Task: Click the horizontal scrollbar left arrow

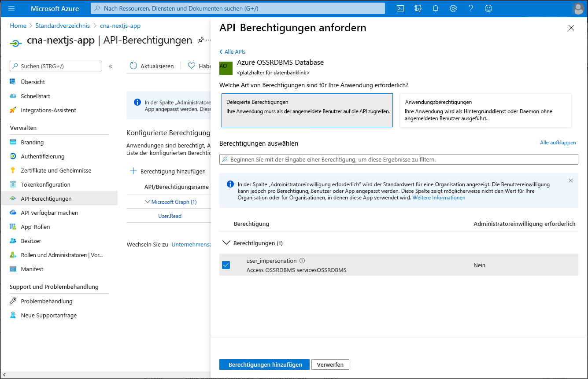Action: tap(4, 375)
